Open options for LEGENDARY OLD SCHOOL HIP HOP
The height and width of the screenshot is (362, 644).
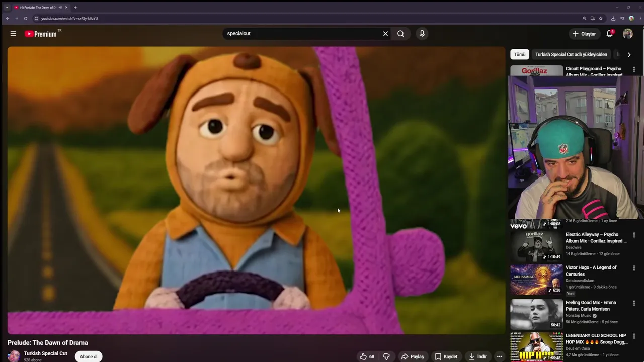634,336
